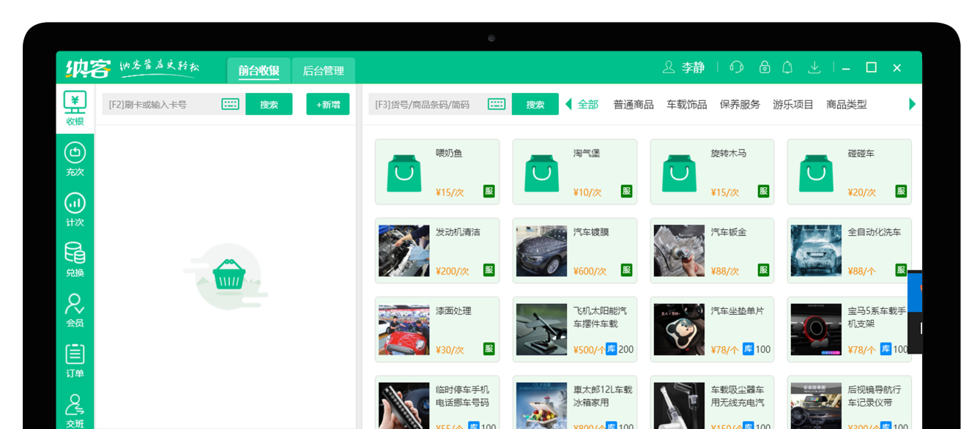Open the 李静 user account menu
The height and width of the screenshot is (429, 980).
point(683,67)
